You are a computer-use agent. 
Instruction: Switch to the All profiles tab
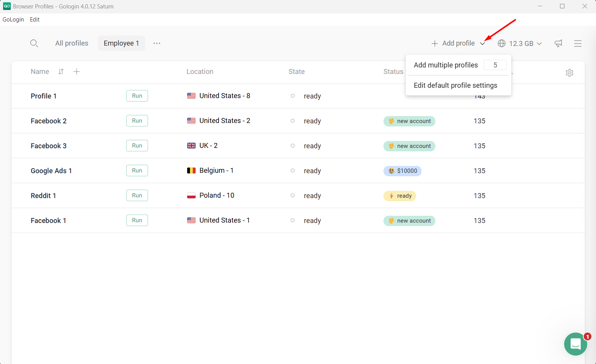point(72,43)
